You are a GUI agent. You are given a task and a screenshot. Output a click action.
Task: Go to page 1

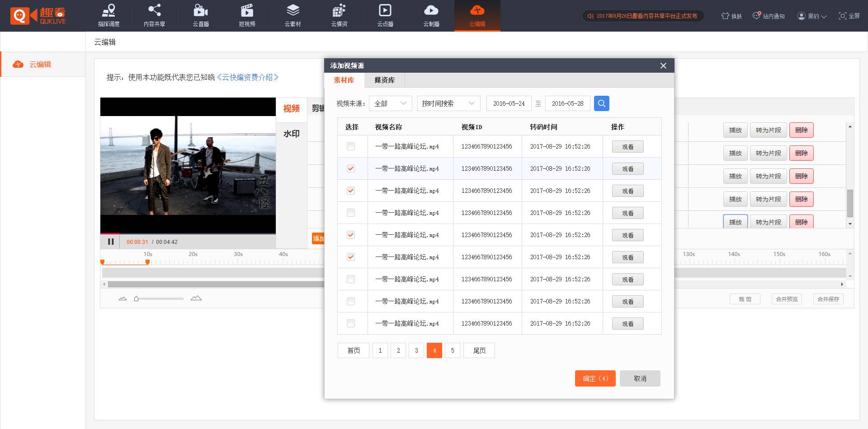coord(380,350)
